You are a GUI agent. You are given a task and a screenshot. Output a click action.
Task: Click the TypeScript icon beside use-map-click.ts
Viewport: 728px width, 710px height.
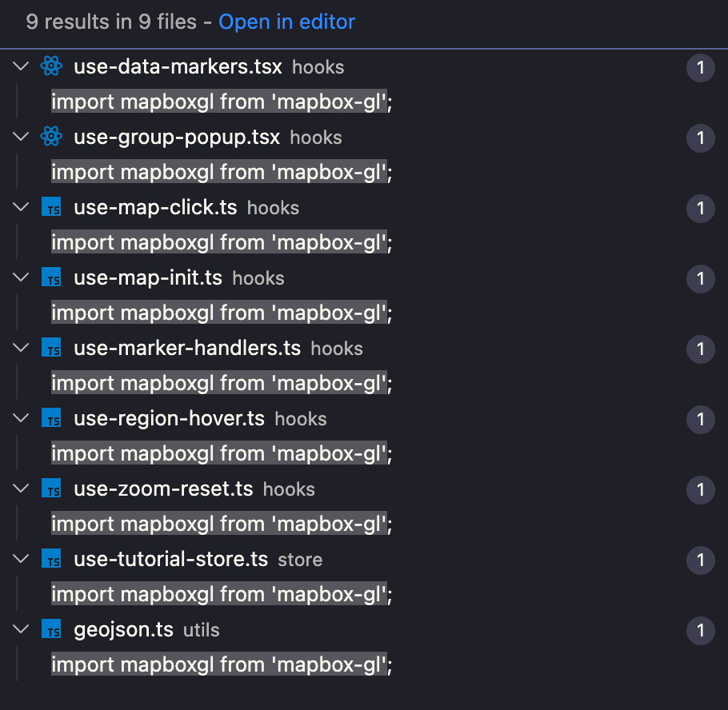pyautogui.click(x=51, y=208)
